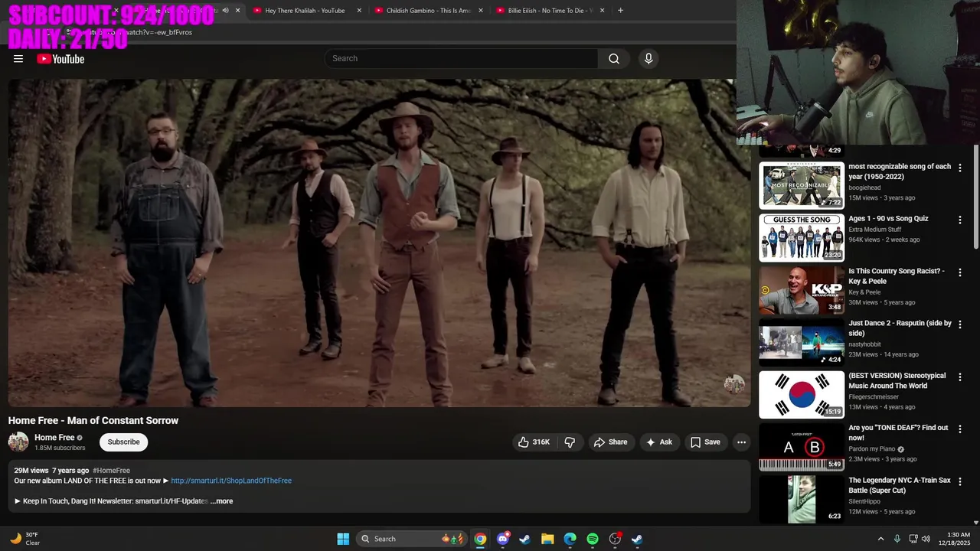Focus the YouTube search field
This screenshot has width=980, height=551.
click(x=462, y=59)
